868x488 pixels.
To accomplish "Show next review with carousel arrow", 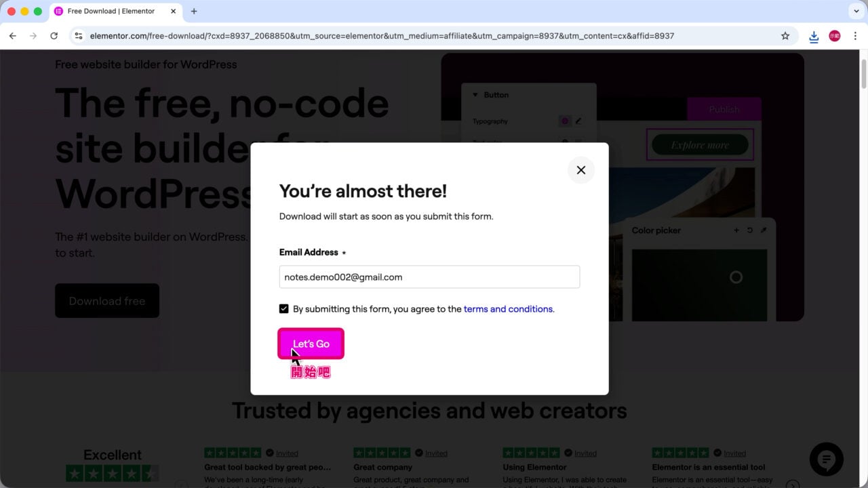I will coord(792,485).
